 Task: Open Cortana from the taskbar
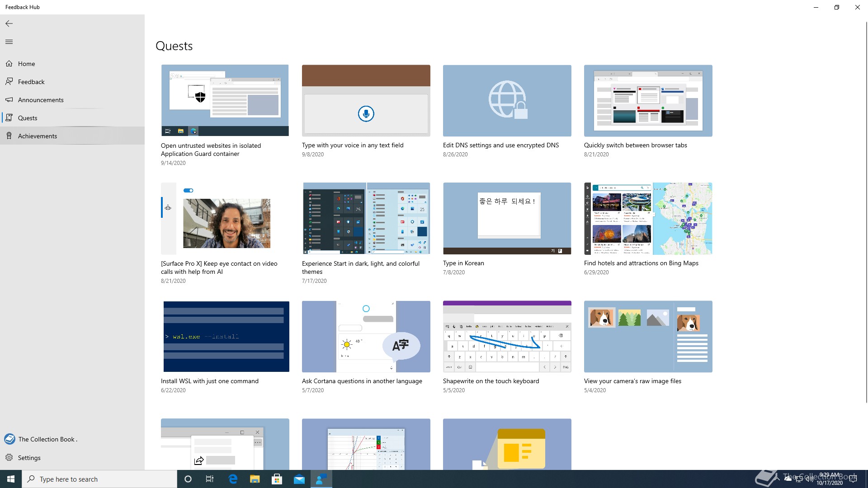point(188,479)
